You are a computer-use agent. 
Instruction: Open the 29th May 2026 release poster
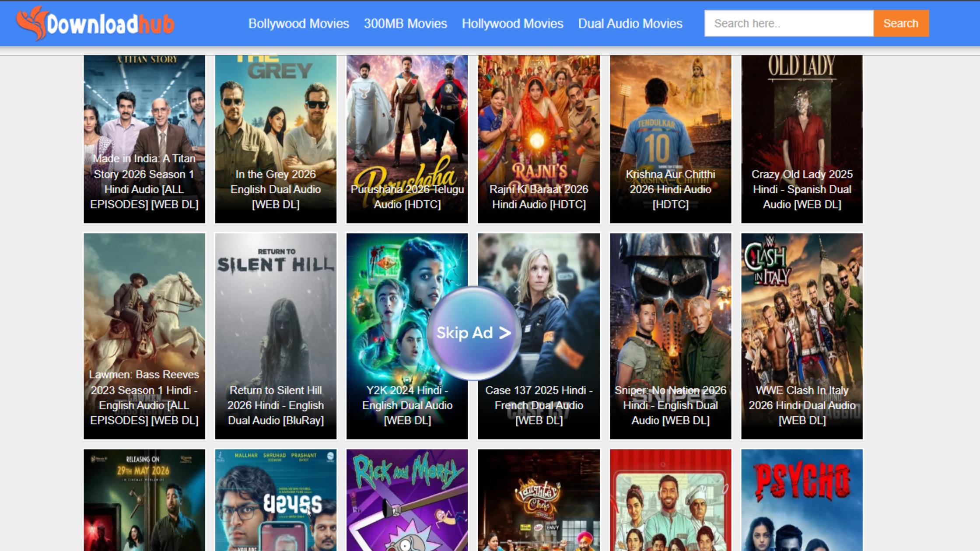point(144,500)
